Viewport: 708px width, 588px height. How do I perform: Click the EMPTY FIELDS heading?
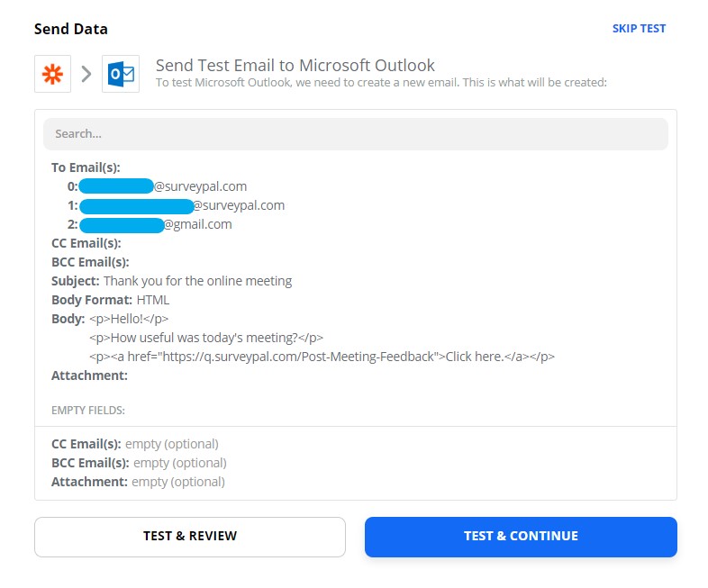coord(88,411)
